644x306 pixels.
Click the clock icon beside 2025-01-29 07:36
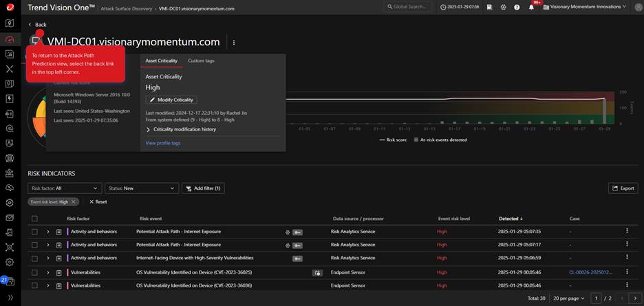[443, 7]
